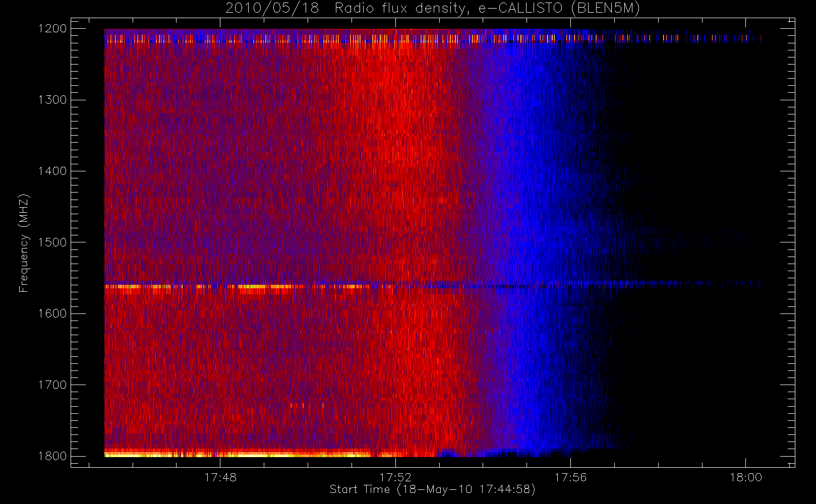The height and width of the screenshot is (504, 816).
Task: Click the 1700 frequency tick label
Action: [x=52, y=385]
